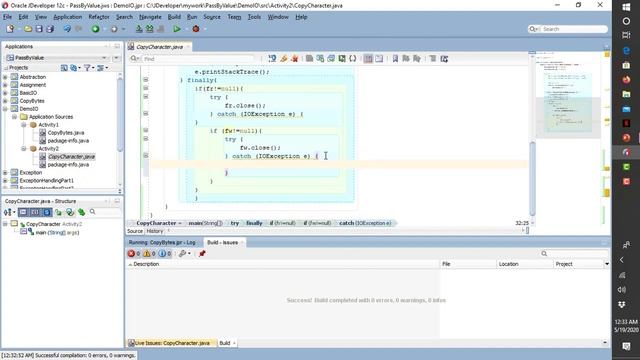Select package-info.java under Activity2
Screen dimensions: 640x360
coord(68,164)
